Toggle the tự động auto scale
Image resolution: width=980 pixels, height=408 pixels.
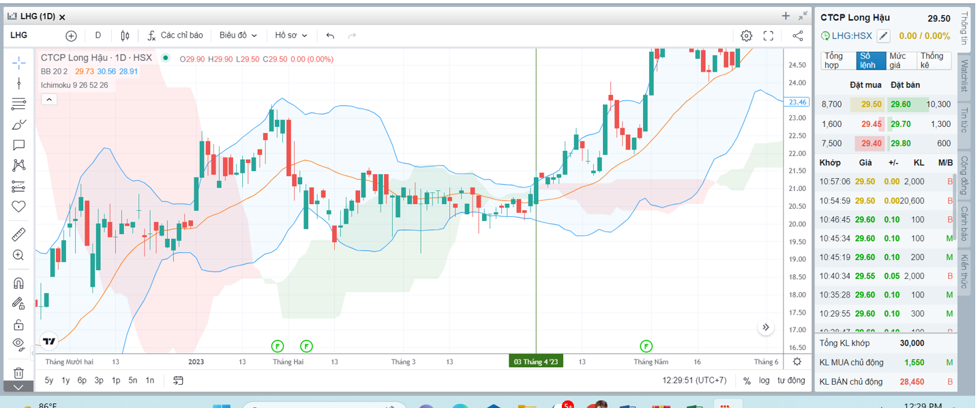click(791, 381)
